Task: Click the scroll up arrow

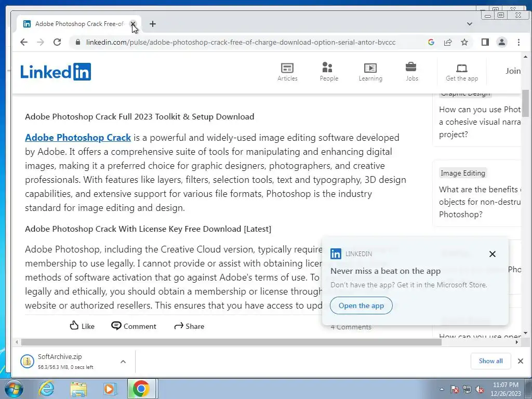Action: 525,57
